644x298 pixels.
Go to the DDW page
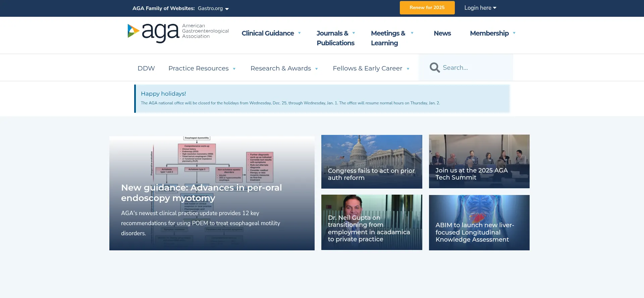146,68
